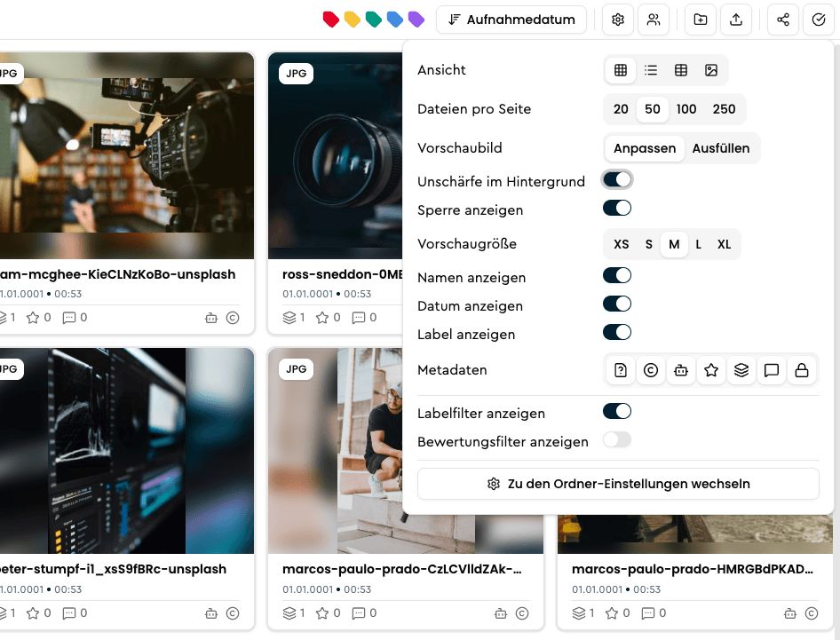840x640 pixels.
Task: Toggle star rating metadata icon in Metadaten
Action: pyautogui.click(x=711, y=370)
